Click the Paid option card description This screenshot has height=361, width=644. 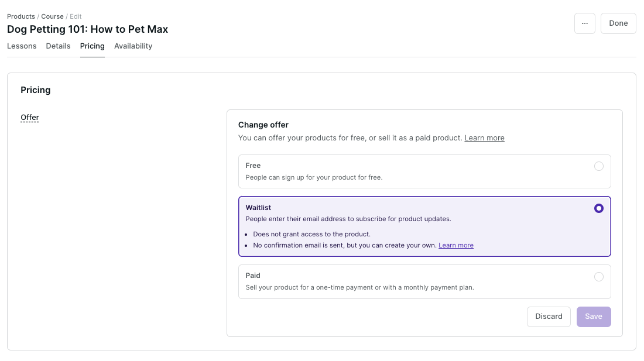click(x=359, y=288)
